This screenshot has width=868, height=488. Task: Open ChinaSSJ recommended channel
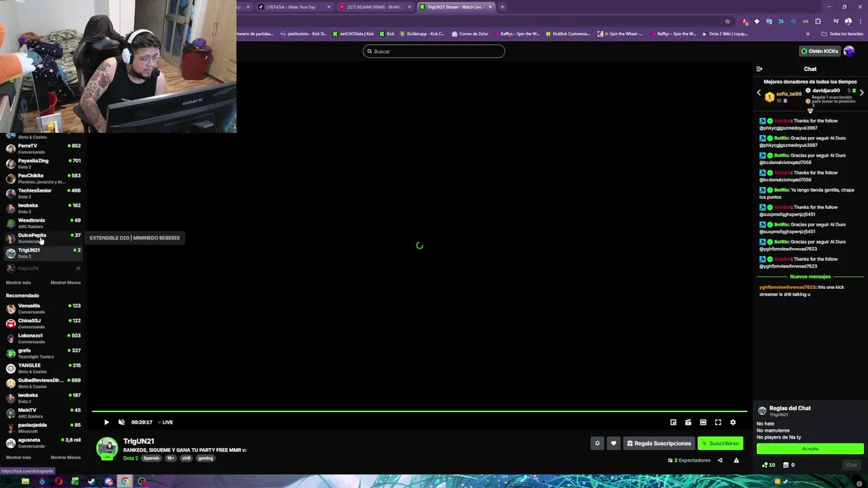(x=43, y=323)
